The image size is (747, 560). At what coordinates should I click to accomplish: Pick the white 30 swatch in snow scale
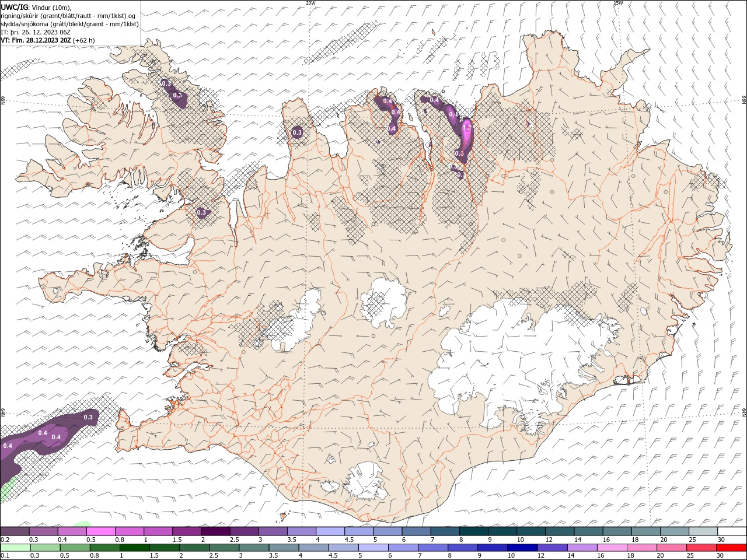click(x=732, y=531)
